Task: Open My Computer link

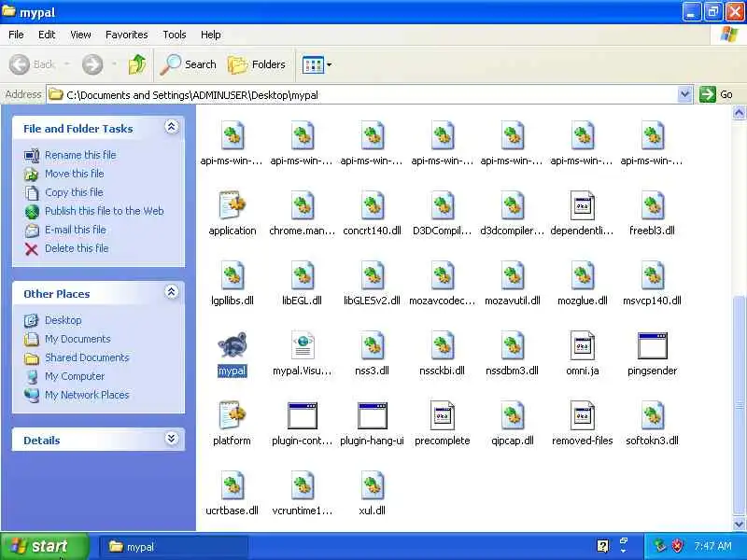Action: 75,376
